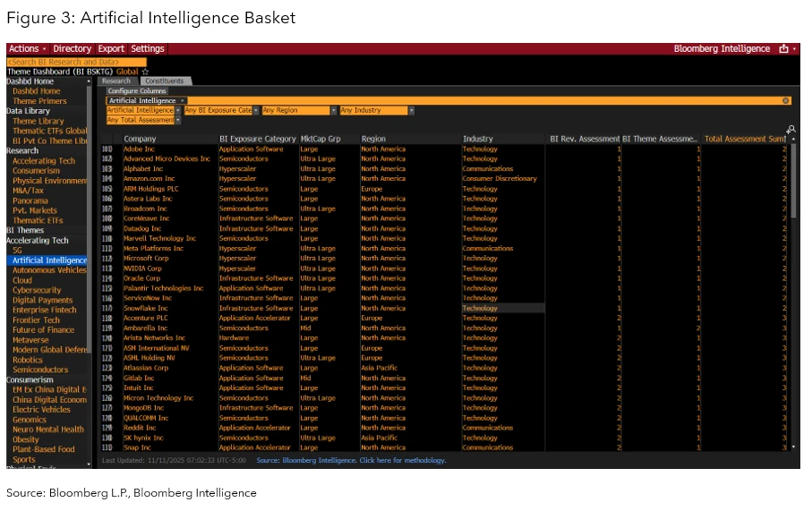The height and width of the screenshot is (511, 812).
Task: Click the table vertical scrollbar thumb
Action: 793,180
